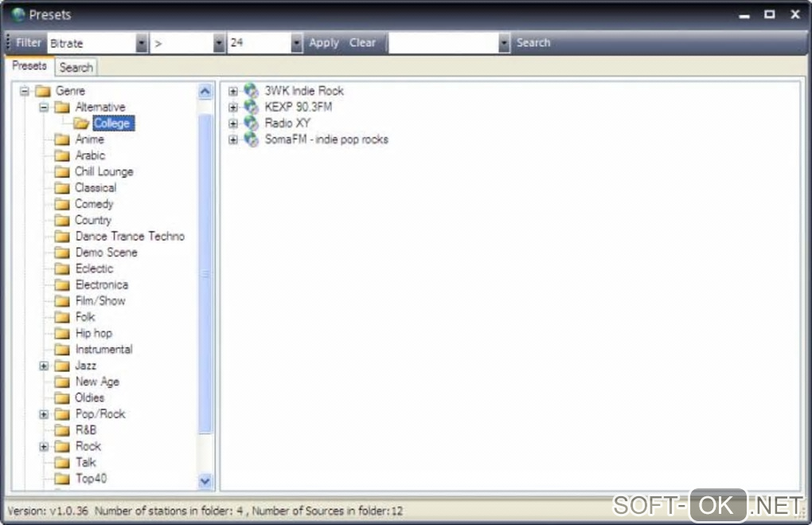This screenshot has width=812, height=525.
Task: Click the Electronica folder icon
Action: tap(62, 284)
